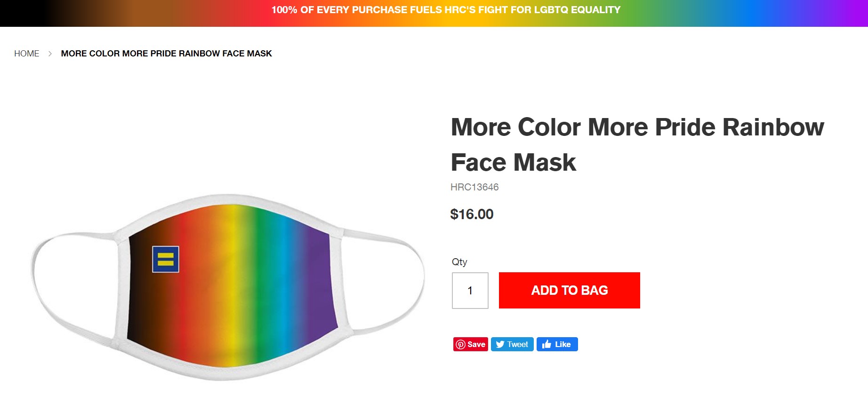Screen dimensions: 868x403
Task: Click the Pinterest logo icon
Action: (461, 344)
